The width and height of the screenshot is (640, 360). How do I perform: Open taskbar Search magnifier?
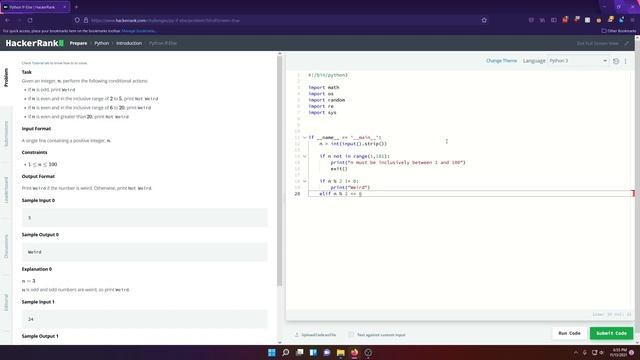click(x=286, y=353)
